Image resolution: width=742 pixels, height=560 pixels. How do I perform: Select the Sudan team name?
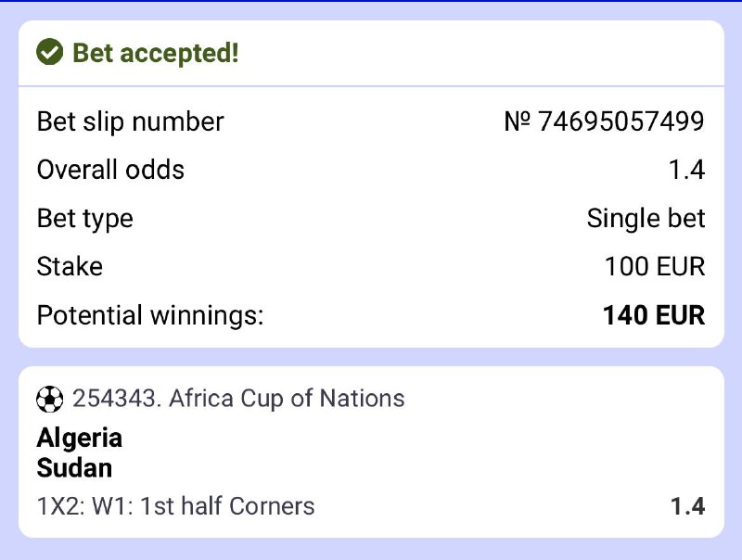[74, 467]
